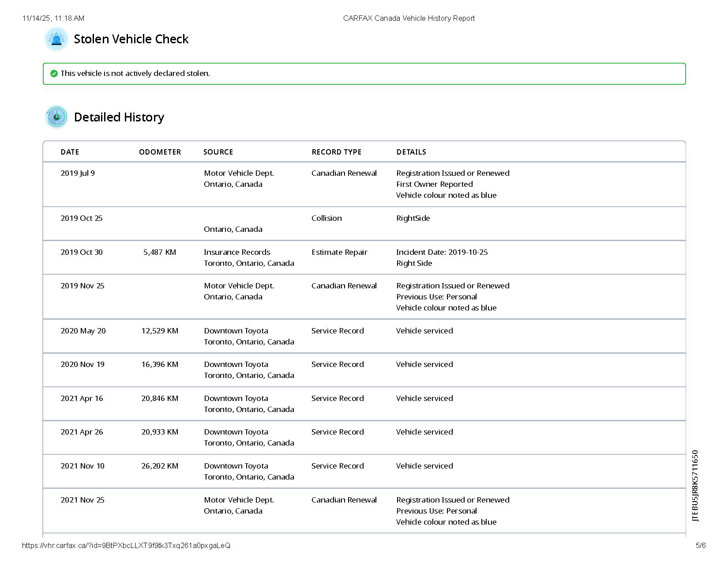This screenshot has width=728, height=563.
Task: Click the DATE column header
Action: tap(70, 152)
